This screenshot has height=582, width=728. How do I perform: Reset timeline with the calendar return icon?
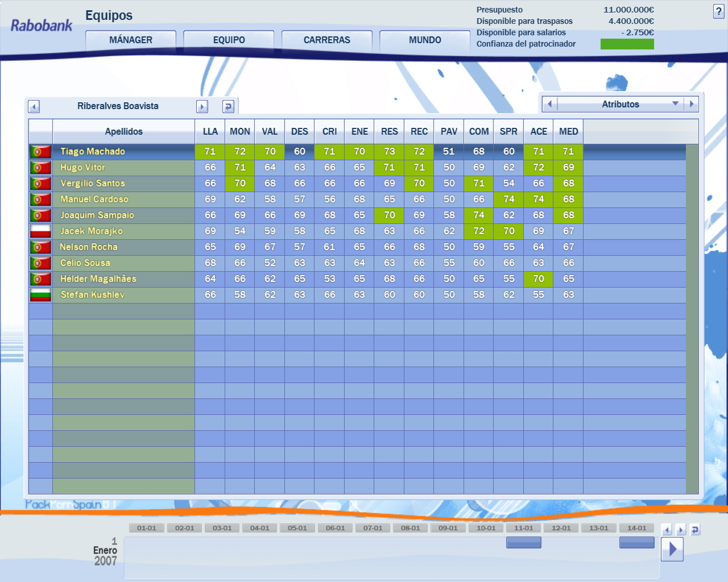[x=694, y=530]
